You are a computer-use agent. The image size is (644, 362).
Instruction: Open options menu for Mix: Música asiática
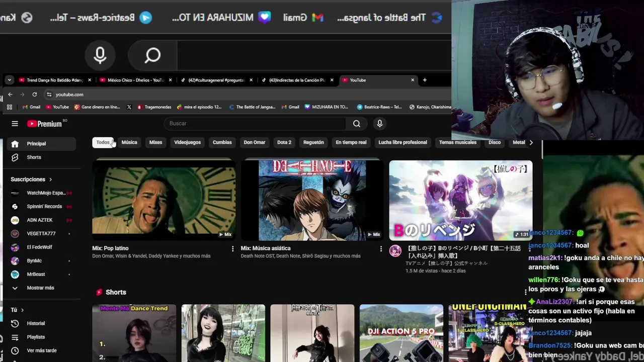point(381,249)
